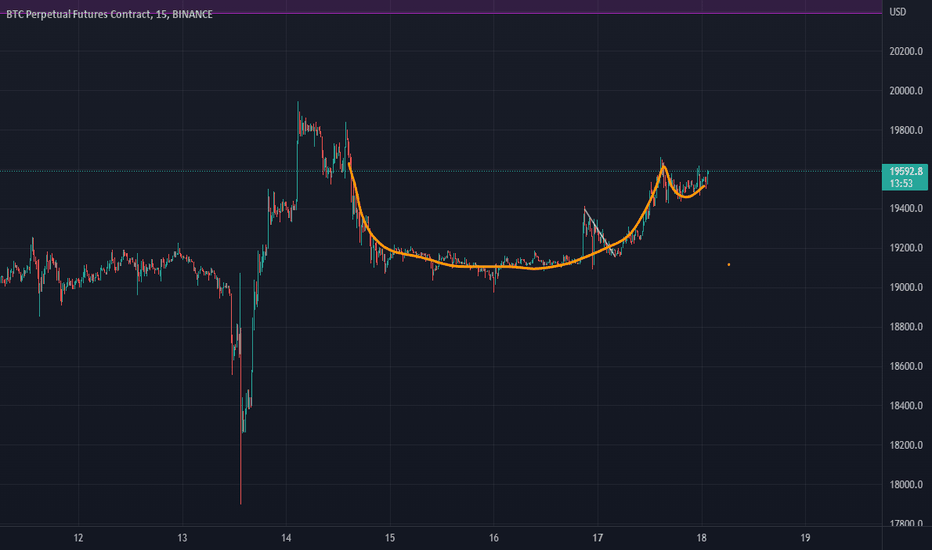Click the USD currency label
932x550 pixels.
(x=898, y=12)
